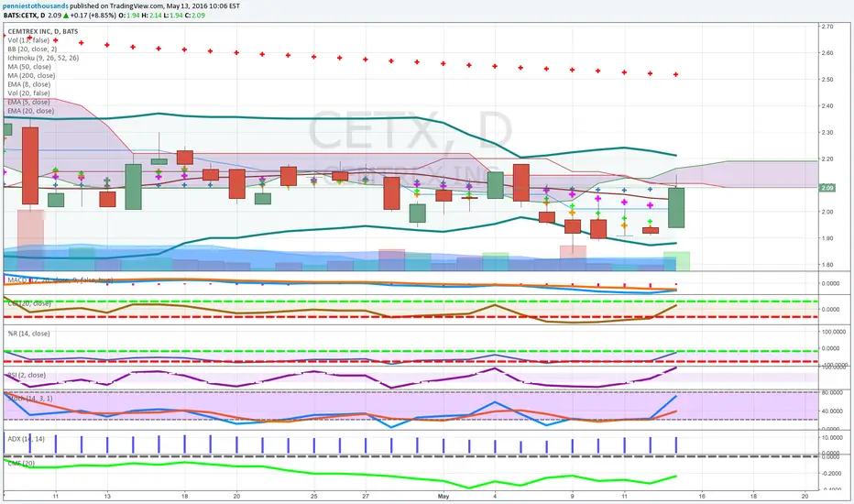Click the EMA (20, close) indicator label
The width and height of the screenshot is (854, 504).
click(30, 111)
